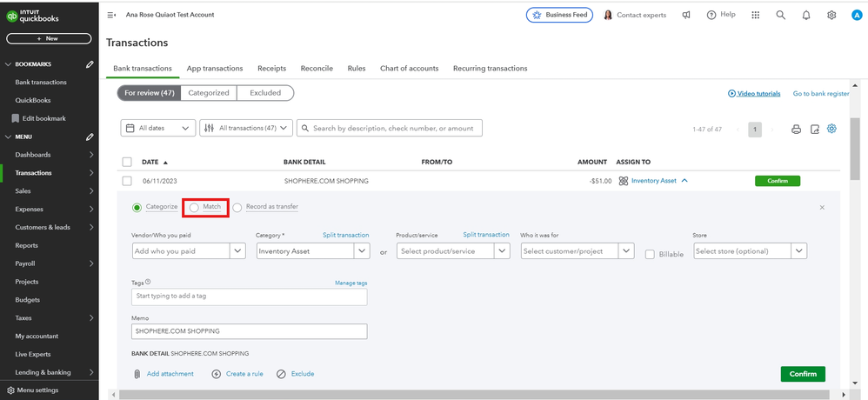Click the paperclip Add attachment icon
This screenshot has height=400, width=868.
pos(137,374)
